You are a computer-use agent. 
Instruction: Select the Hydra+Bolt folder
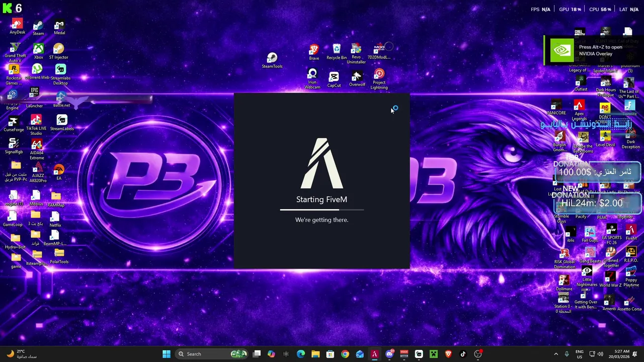coord(15,241)
